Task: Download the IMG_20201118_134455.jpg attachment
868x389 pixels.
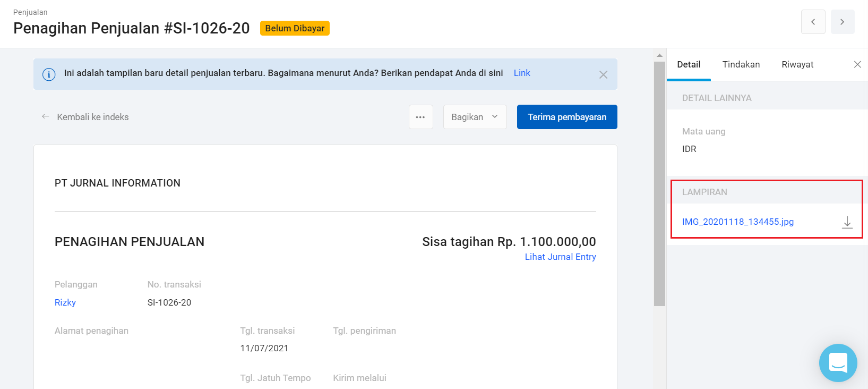Action: click(847, 222)
